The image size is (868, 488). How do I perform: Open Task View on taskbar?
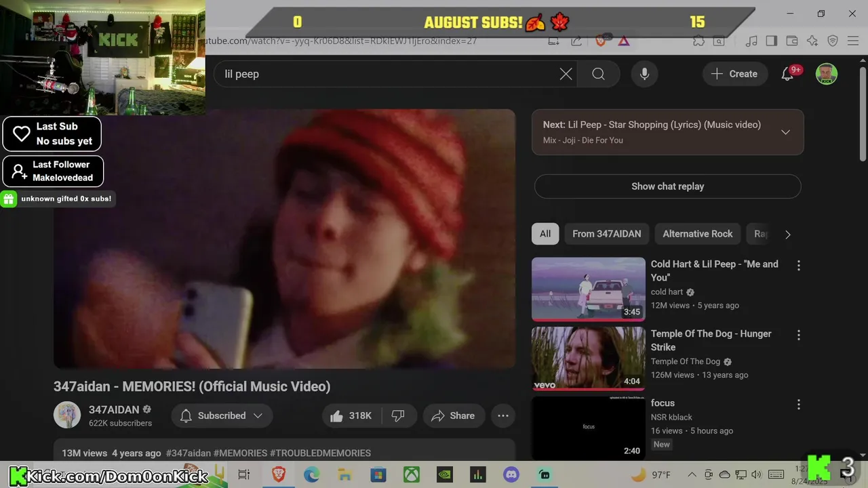pyautogui.click(x=244, y=474)
